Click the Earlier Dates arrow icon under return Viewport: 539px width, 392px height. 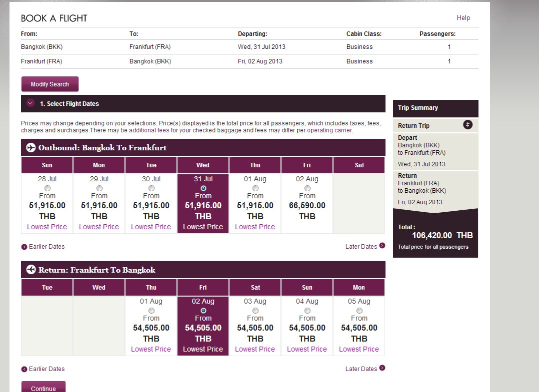(24, 370)
